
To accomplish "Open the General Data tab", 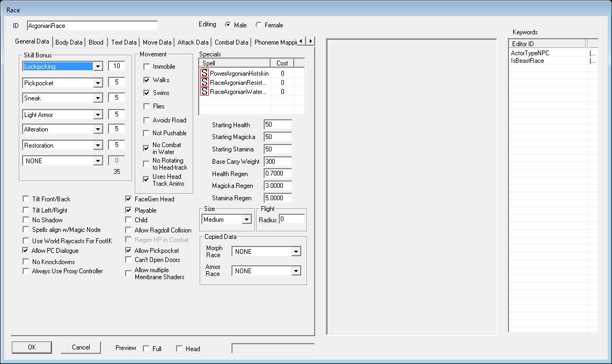I will [32, 41].
